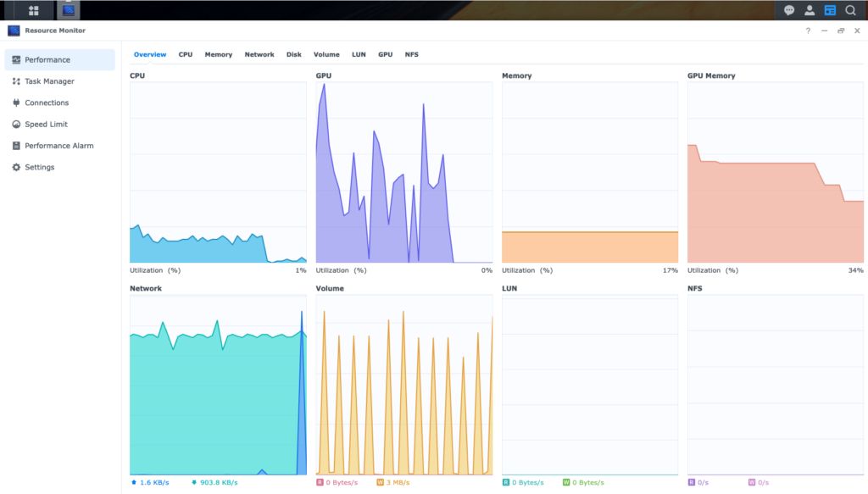Image resolution: width=868 pixels, height=494 pixels.
Task: Open the Performance Alarm section
Action: (x=59, y=146)
